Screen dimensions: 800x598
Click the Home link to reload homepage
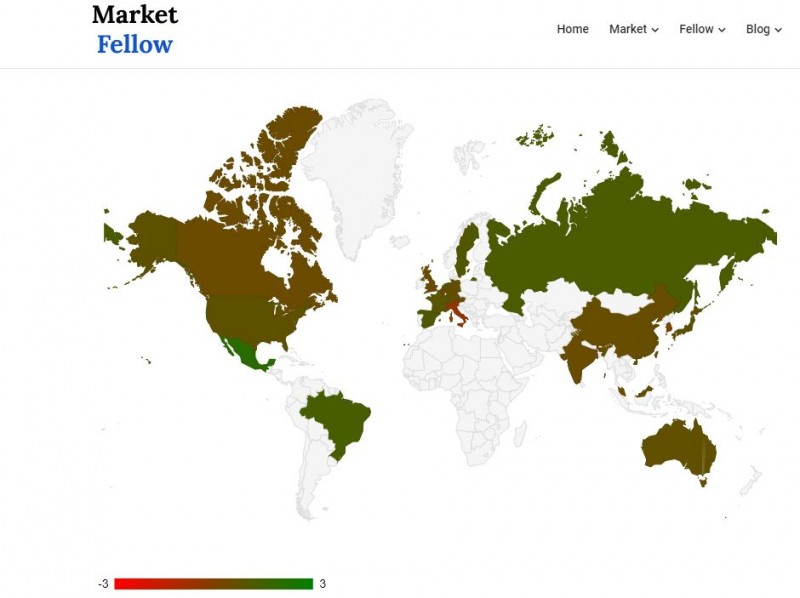(x=572, y=29)
